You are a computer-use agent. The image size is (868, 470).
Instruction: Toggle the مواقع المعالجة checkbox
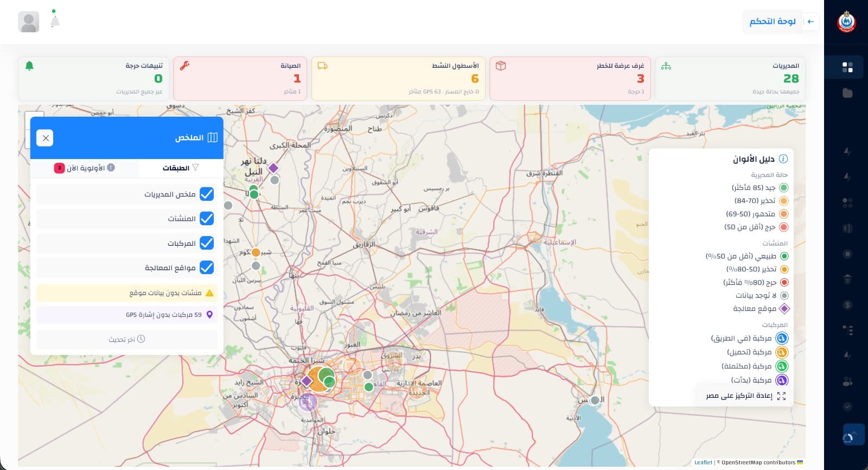click(x=207, y=268)
